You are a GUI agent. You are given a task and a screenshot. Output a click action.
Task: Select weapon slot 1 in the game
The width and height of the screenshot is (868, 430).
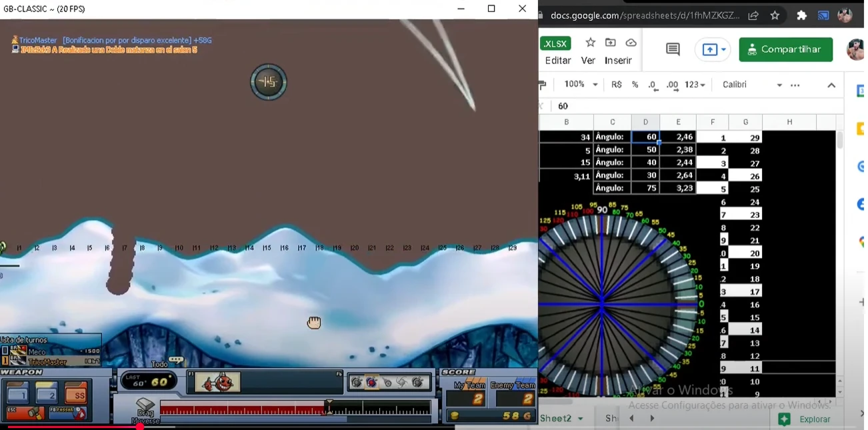coord(19,393)
